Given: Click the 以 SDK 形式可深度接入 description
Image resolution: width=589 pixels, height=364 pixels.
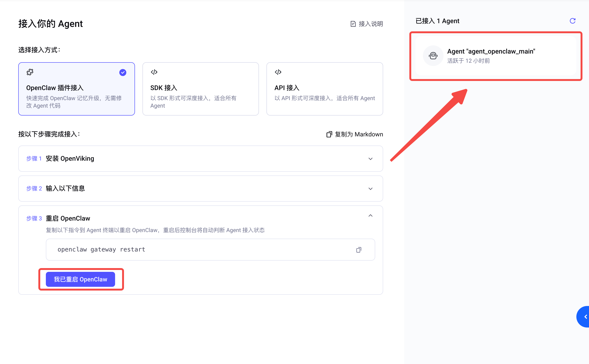Looking at the screenshot, I should [x=193, y=102].
